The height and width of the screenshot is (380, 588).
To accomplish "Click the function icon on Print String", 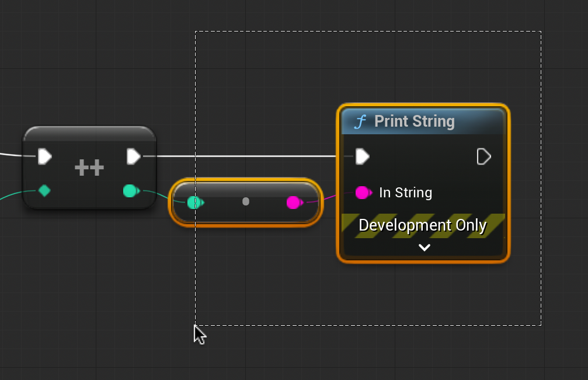I will [x=361, y=121].
